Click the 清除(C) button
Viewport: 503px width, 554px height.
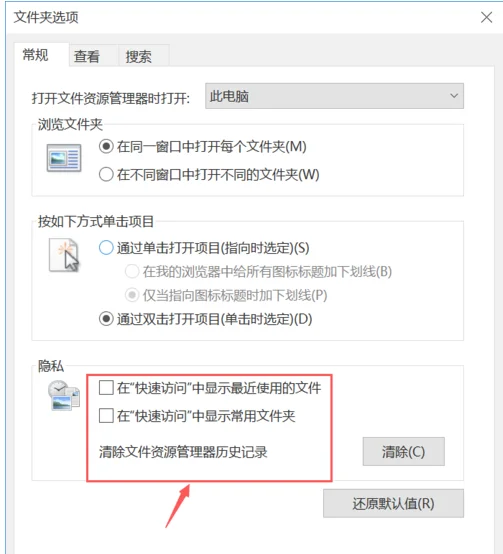(x=403, y=452)
